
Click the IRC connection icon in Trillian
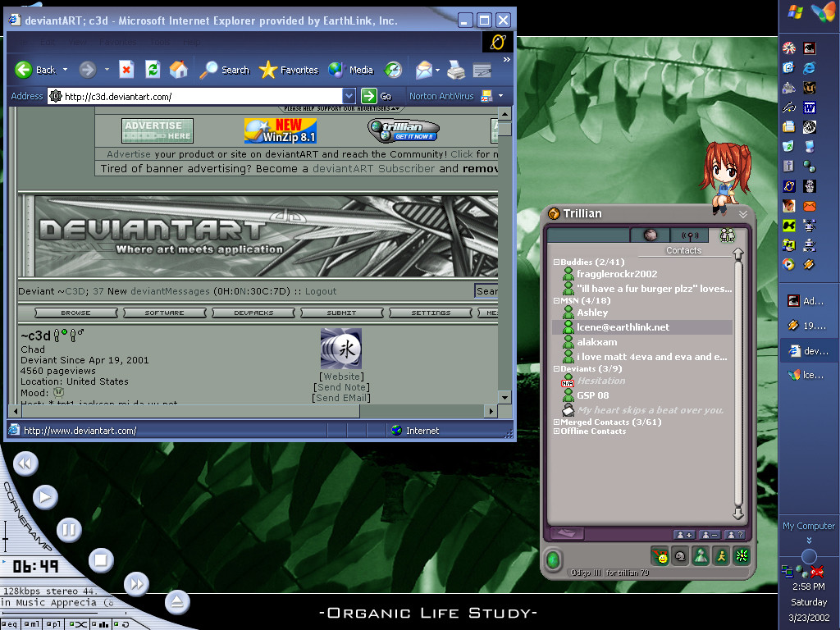pyautogui.click(x=680, y=557)
